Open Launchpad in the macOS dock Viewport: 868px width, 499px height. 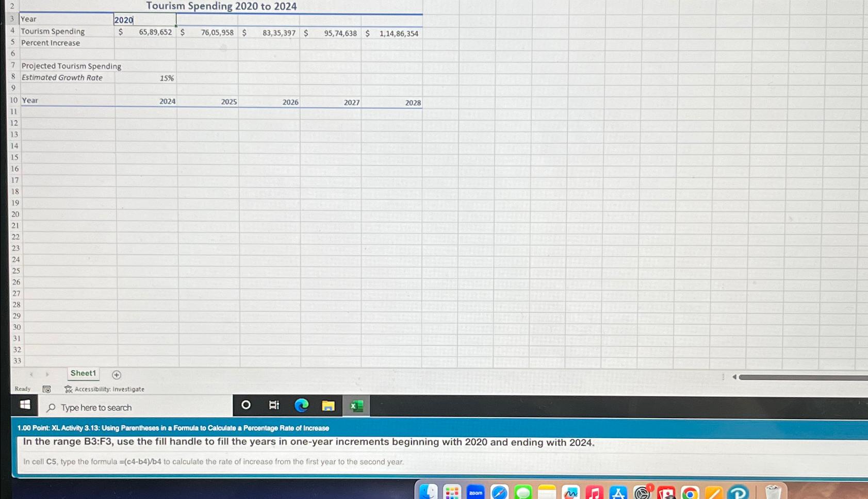point(452,492)
